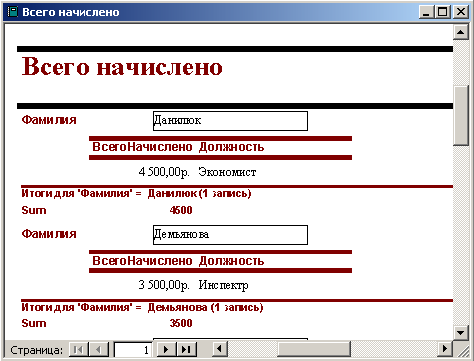The width and height of the screenshot is (474, 361).
Task: Click the report heading Всего начислено
Action: (x=122, y=67)
